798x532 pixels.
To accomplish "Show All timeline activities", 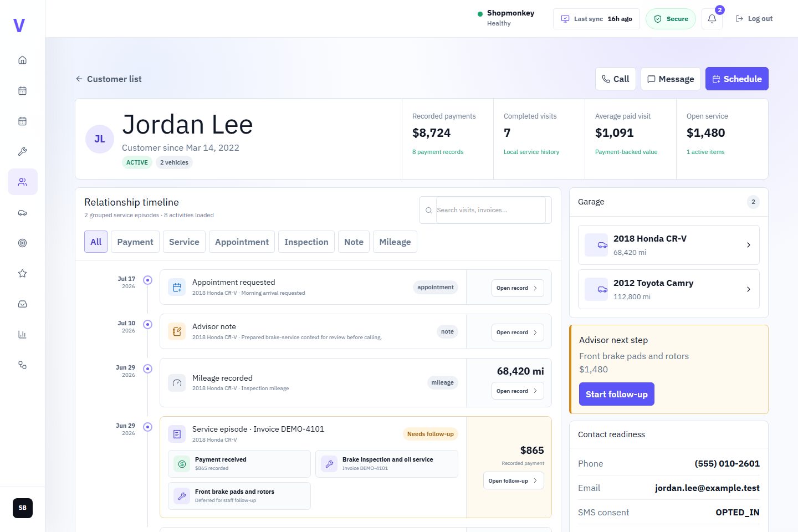I will point(96,242).
